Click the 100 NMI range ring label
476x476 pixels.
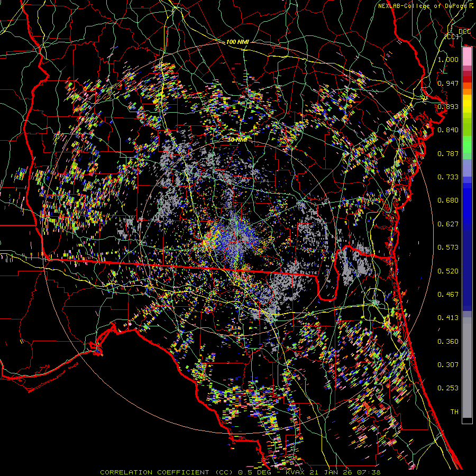coord(237,42)
